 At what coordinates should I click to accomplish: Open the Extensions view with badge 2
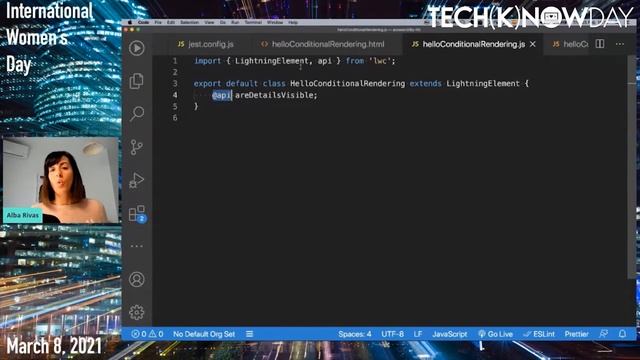point(137,213)
